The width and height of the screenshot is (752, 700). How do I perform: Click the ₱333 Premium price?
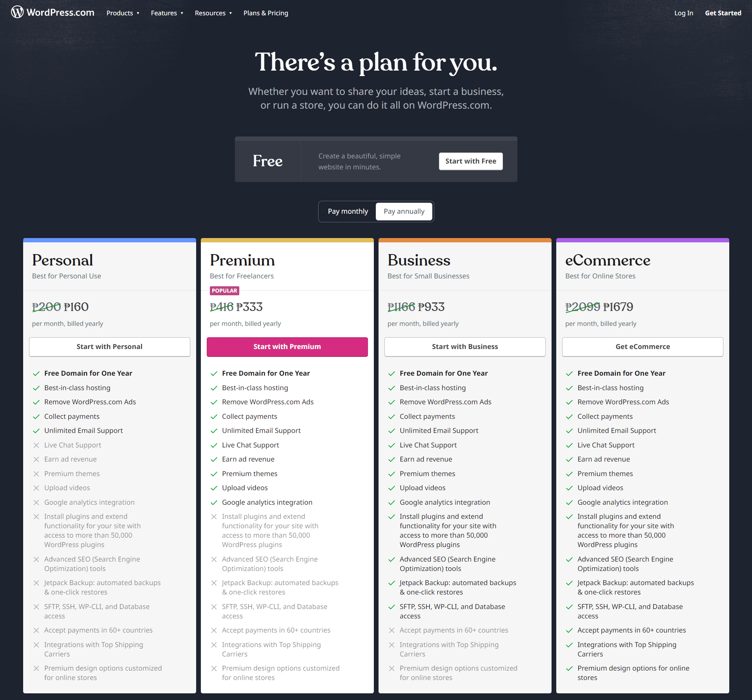249,307
